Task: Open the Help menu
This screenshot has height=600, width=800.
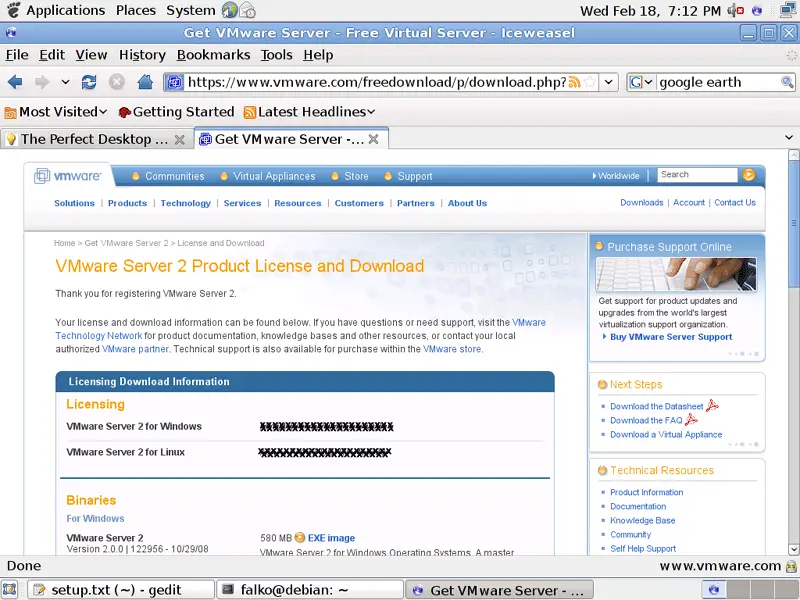Action: (x=318, y=55)
